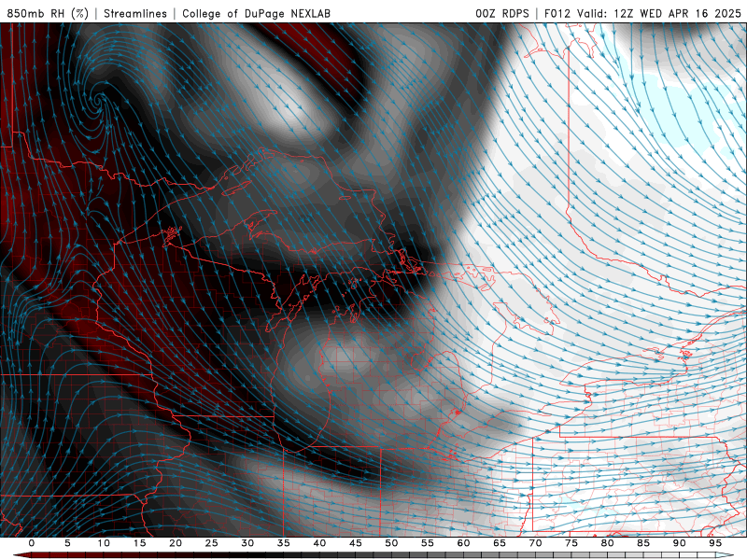Viewport: 747px width, 560px height.
Task: Click the '85' value on the color scale
Action: 643,543
